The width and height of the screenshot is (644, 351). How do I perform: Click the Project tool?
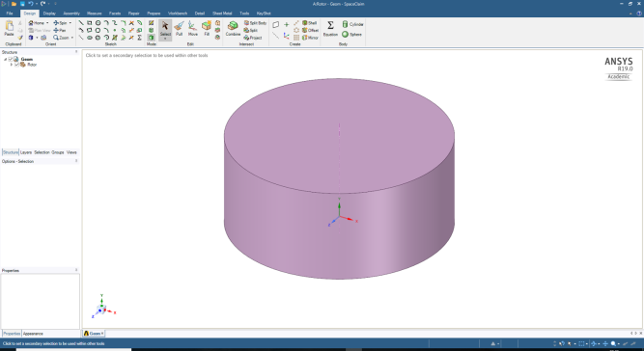pyautogui.click(x=253, y=38)
